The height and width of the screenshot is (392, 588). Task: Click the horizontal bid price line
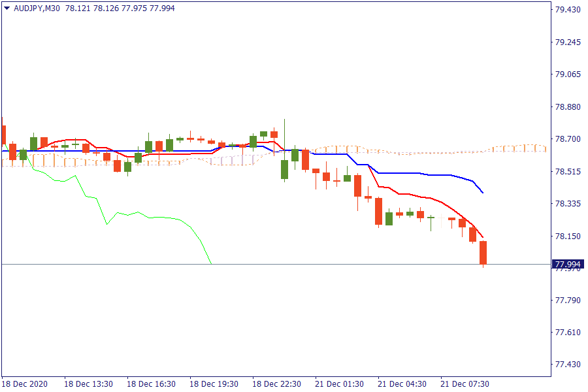327,265
